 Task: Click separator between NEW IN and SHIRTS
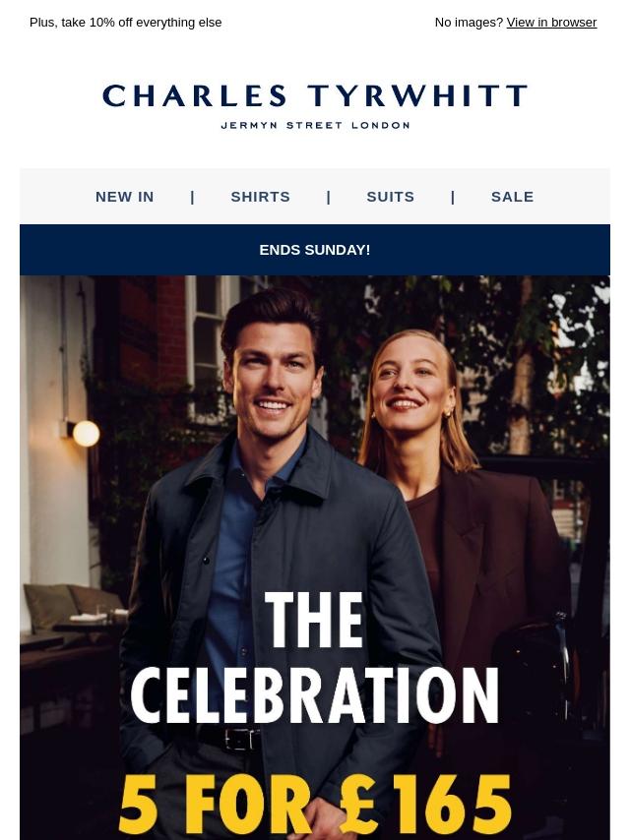coord(193,197)
